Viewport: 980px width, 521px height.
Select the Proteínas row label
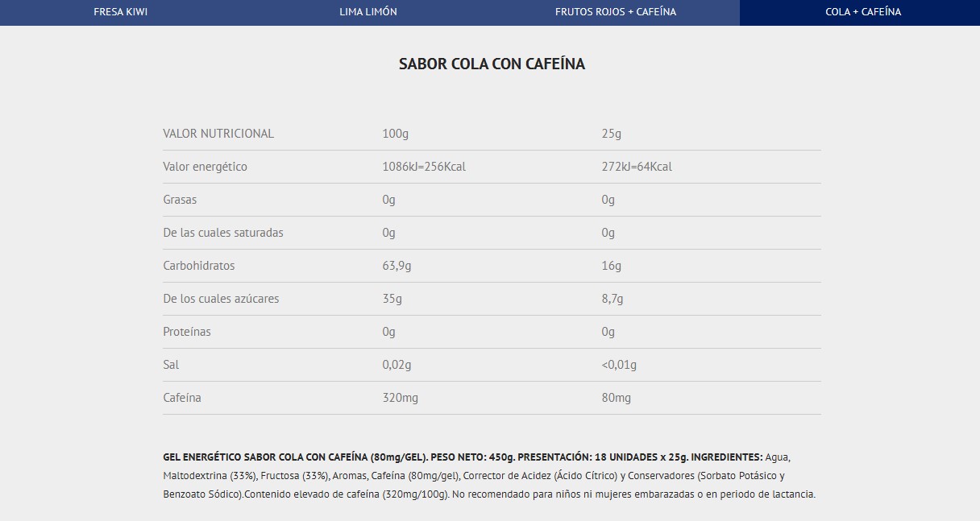click(187, 332)
